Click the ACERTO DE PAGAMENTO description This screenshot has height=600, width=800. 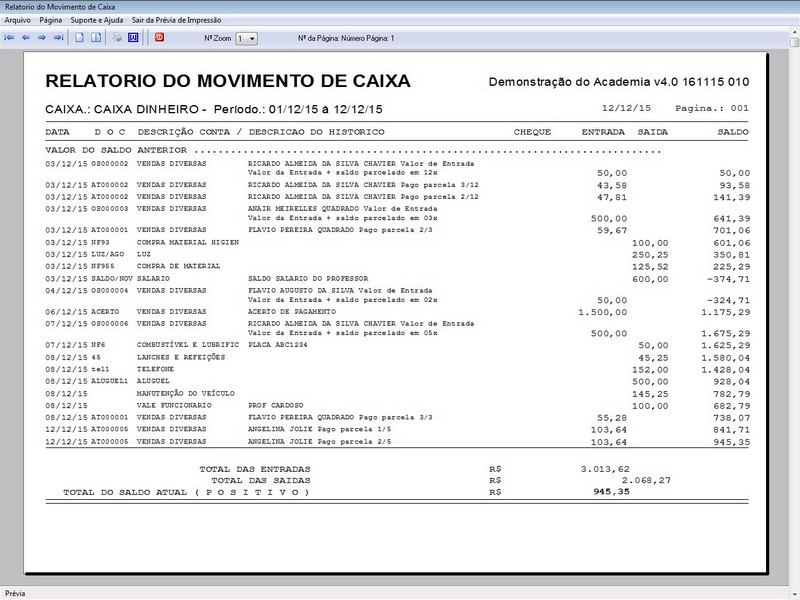tap(292, 312)
